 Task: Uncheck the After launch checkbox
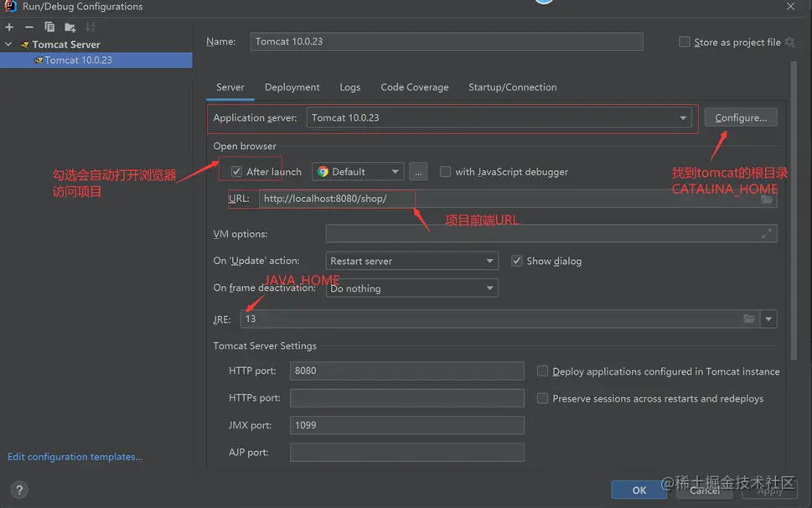[236, 172]
